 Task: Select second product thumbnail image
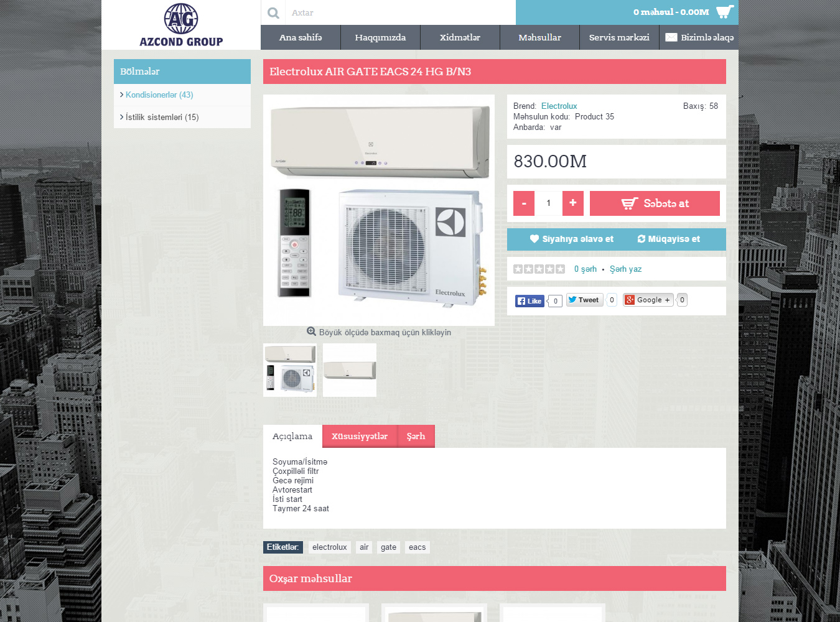click(350, 370)
